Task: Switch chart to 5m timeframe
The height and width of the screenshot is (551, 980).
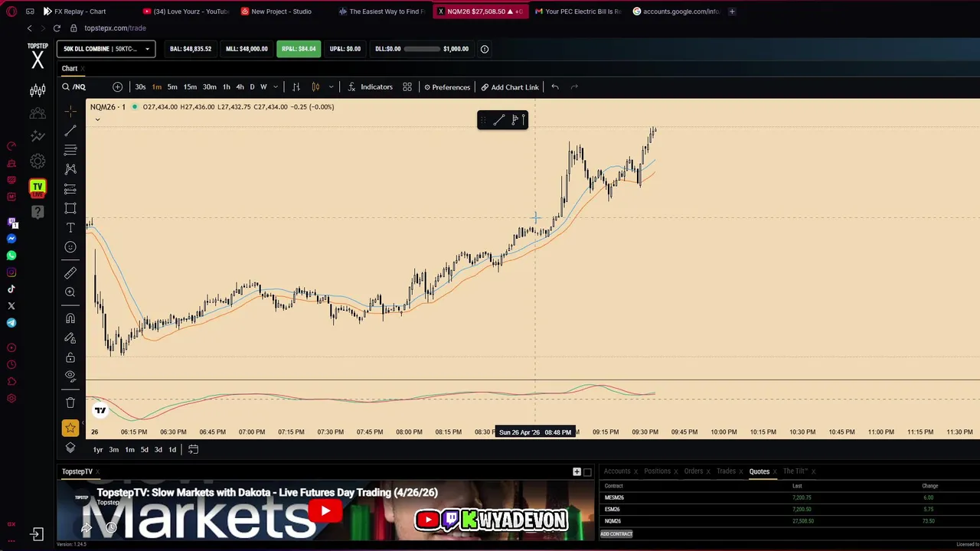Action: pyautogui.click(x=172, y=87)
